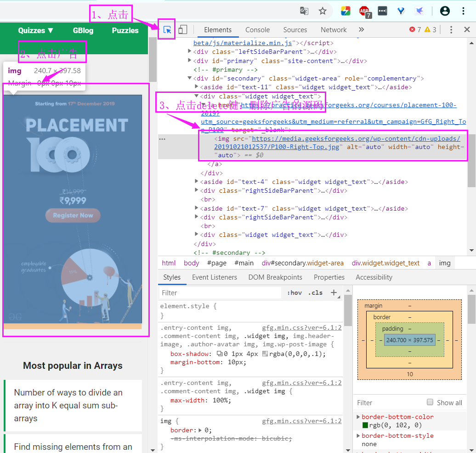The height and width of the screenshot is (453, 476).
Task: Switch to the Sources tab
Action: [x=295, y=30]
